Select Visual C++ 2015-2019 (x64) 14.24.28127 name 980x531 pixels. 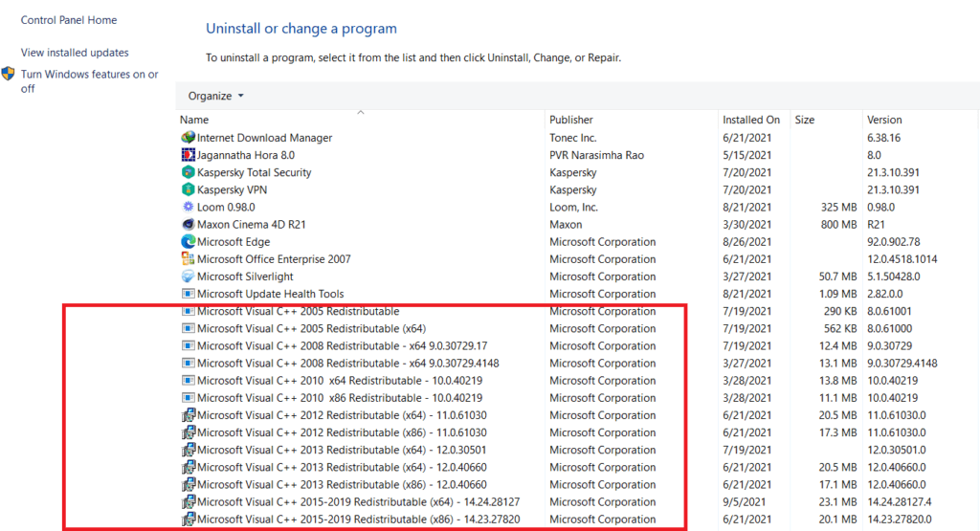click(358, 501)
